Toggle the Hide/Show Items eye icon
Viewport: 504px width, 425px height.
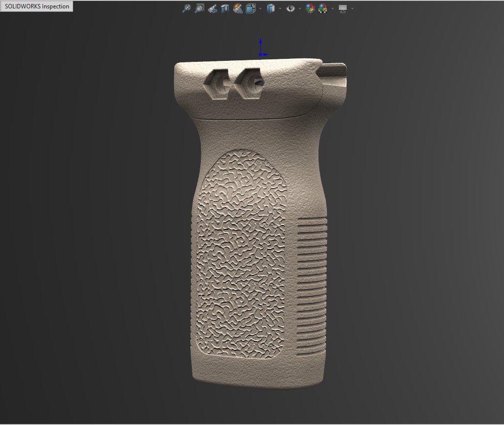[x=290, y=8]
